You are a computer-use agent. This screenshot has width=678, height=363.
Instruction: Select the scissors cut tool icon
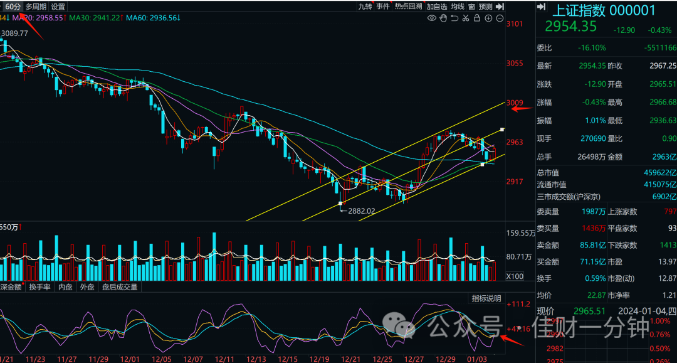[x=465, y=18]
